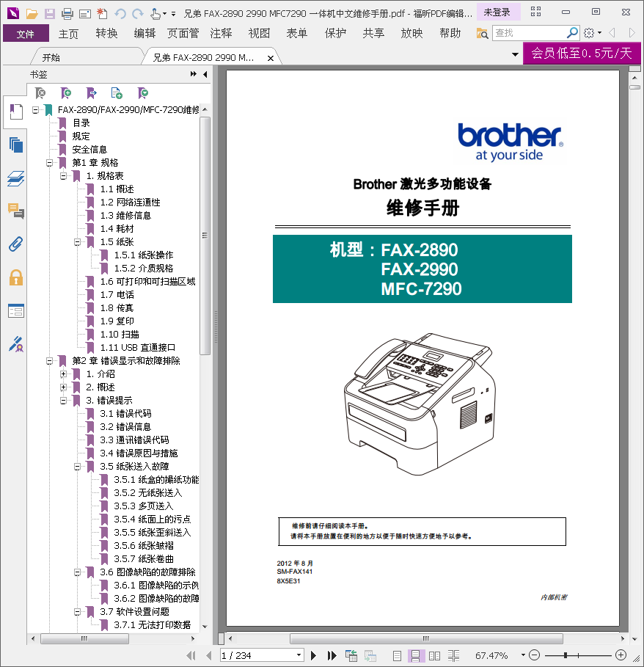644x667 pixels.
Task: Collapse the bookmarks panel with left arrow
Action: tap(205, 74)
